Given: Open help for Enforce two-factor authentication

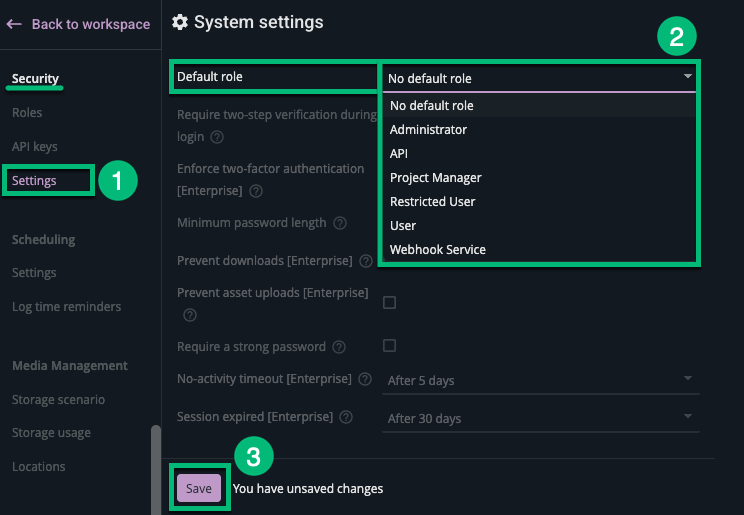Looking at the screenshot, I should (x=256, y=191).
